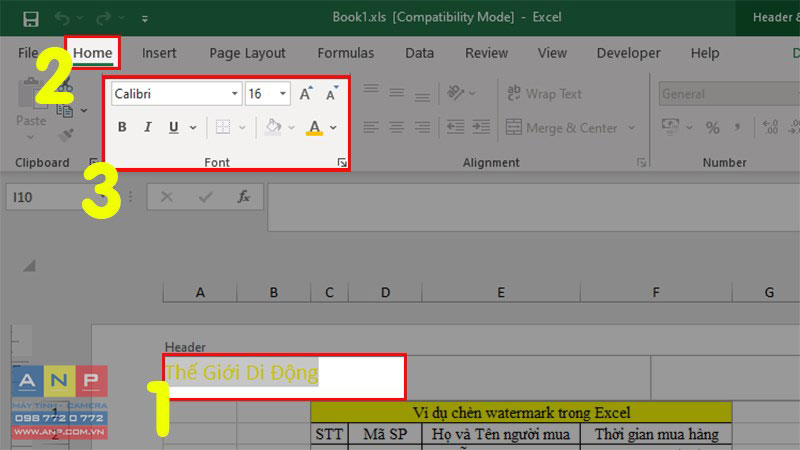Select column E header
The height and width of the screenshot is (450, 800).
coord(501,292)
